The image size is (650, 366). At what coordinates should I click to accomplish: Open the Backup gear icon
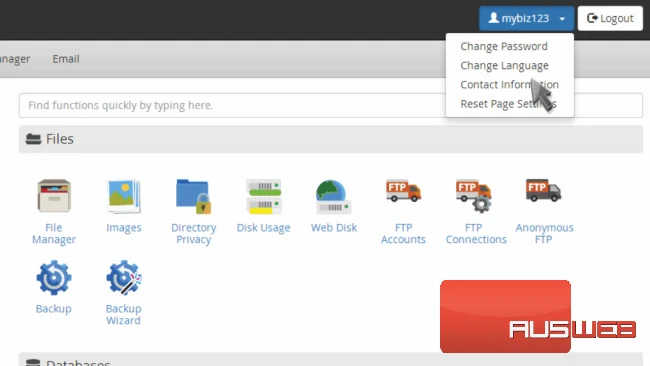click(54, 278)
